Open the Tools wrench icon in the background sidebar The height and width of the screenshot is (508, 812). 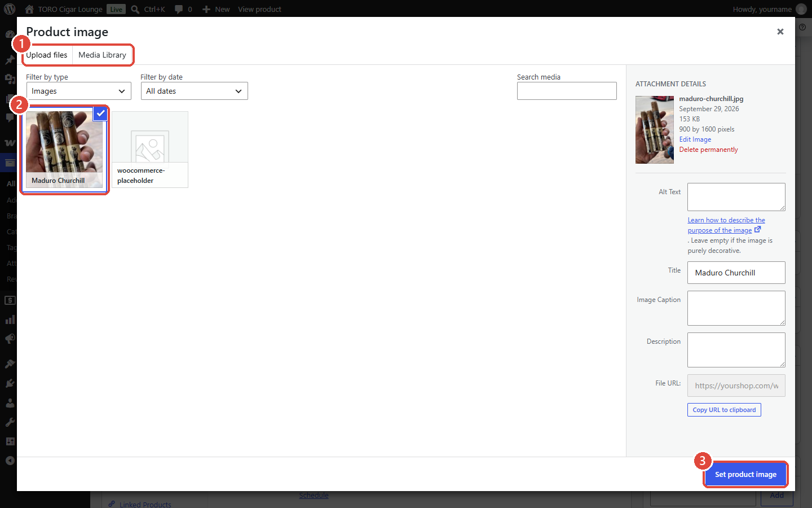[10, 422]
